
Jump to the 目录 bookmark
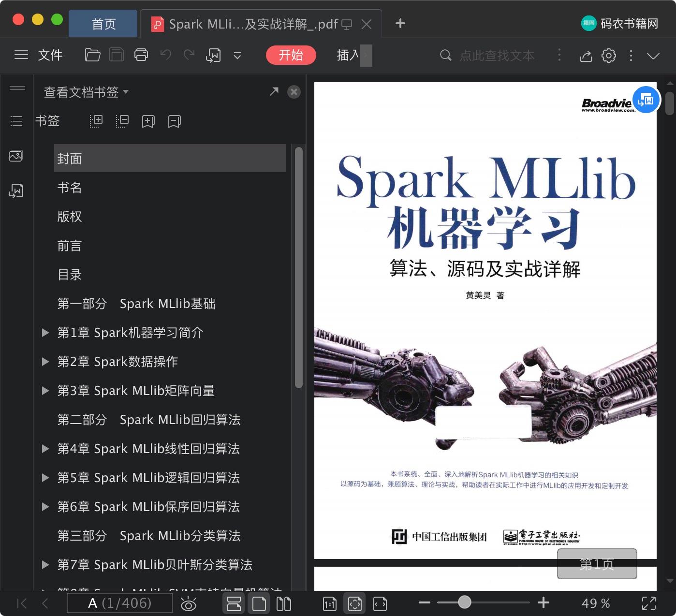pos(70,275)
